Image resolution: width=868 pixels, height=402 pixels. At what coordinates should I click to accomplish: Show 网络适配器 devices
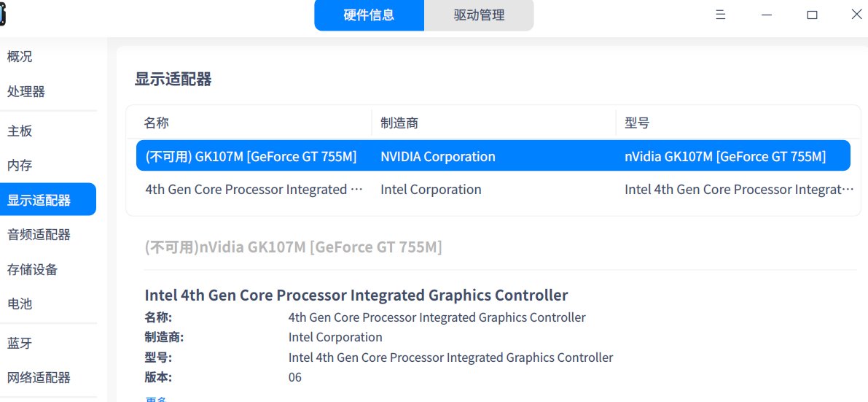[x=39, y=378]
